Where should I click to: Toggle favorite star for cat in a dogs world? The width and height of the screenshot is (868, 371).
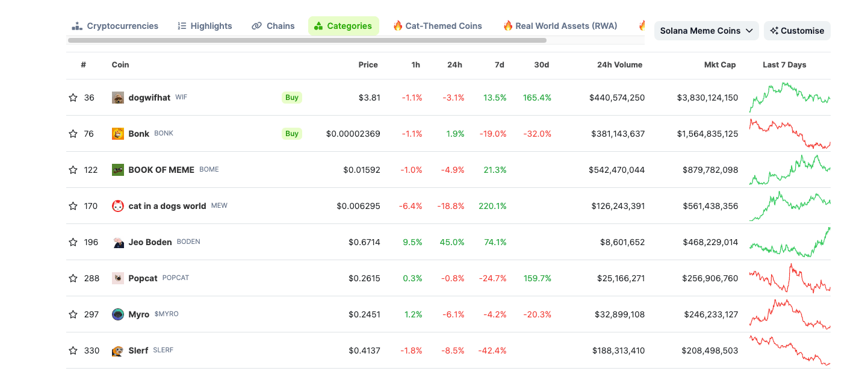73,206
